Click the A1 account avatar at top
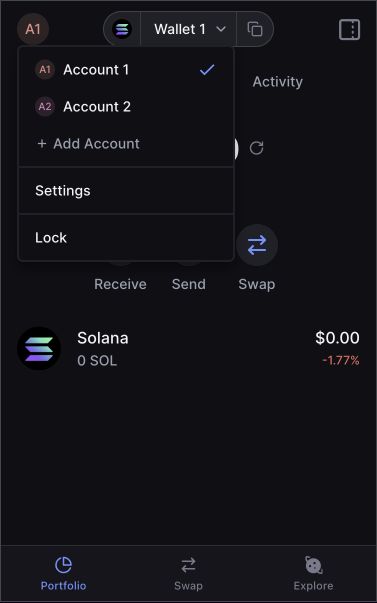Screen dimensions: 377x603 coord(33,29)
